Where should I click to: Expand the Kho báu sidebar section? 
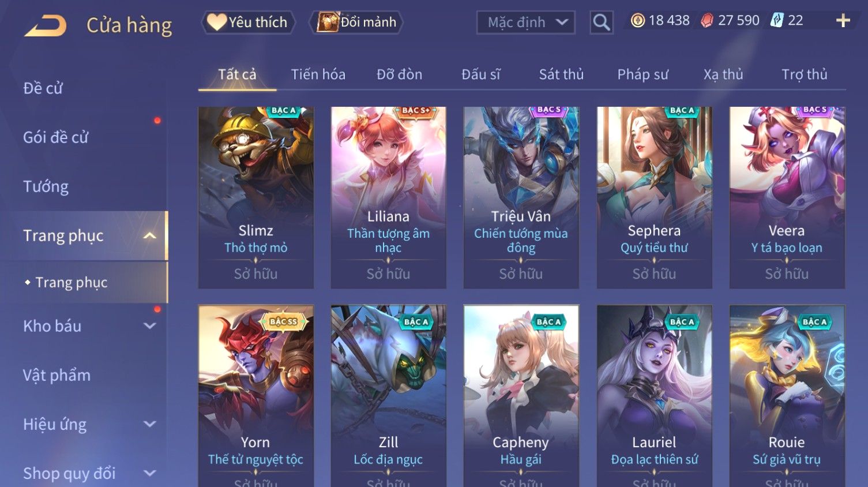coord(149,326)
